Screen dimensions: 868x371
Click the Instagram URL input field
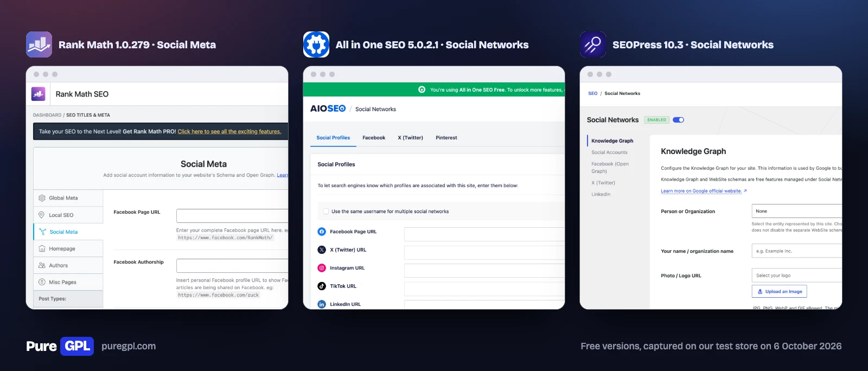[484, 271]
